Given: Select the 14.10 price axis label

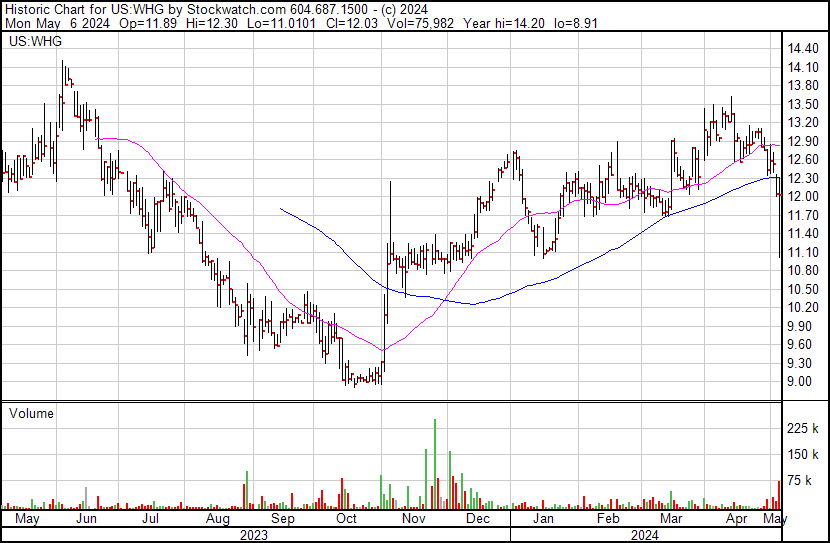Looking at the screenshot, I should [x=803, y=67].
